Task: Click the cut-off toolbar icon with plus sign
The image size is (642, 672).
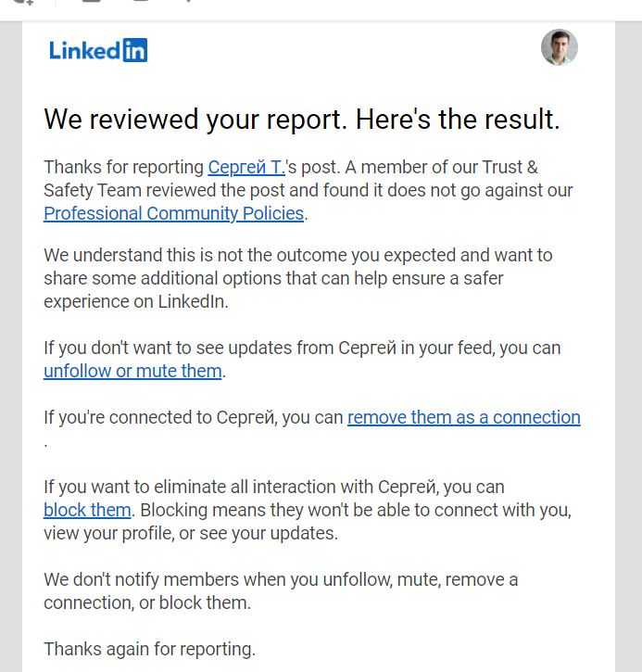Action: pos(23,2)
